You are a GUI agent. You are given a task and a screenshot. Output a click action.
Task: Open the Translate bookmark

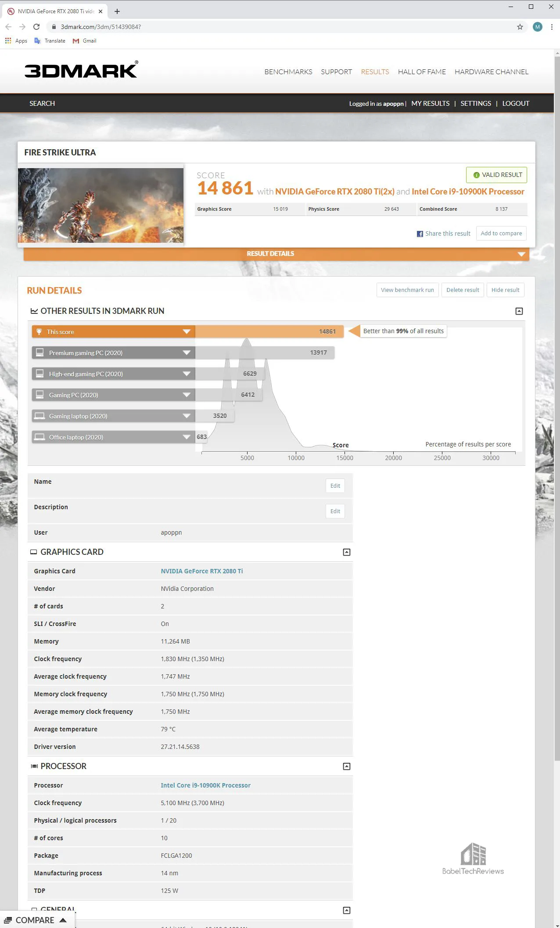[x=50, y=41]
